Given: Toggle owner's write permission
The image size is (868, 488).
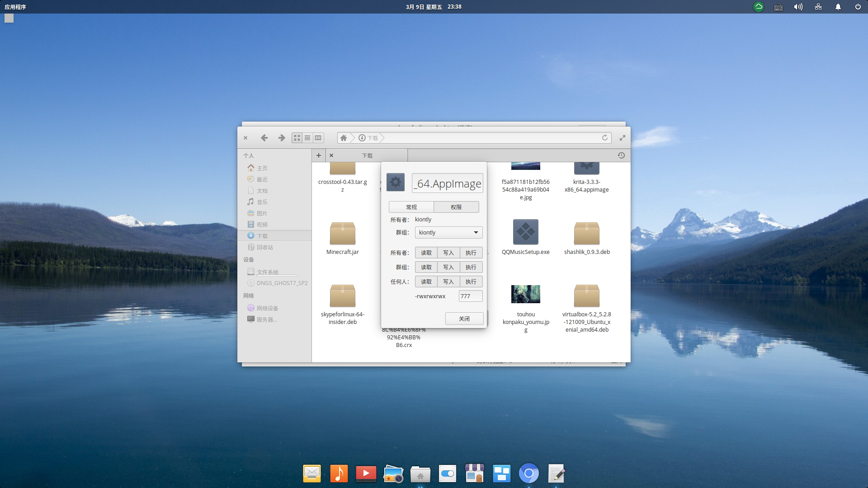Looking at the screenshot, I should pyautogui.click(x=448, y=253).
